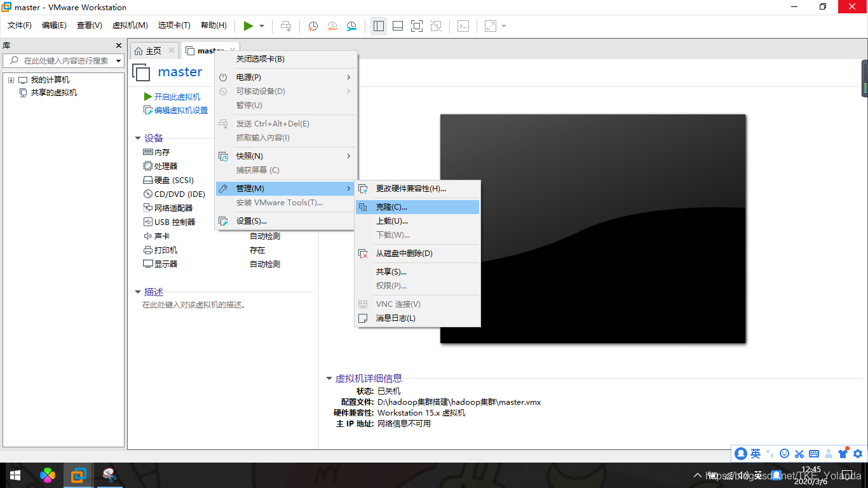The image size is (868, 488).
Task: Click the VMware Workstation taskbar icon
Action: 79,475
